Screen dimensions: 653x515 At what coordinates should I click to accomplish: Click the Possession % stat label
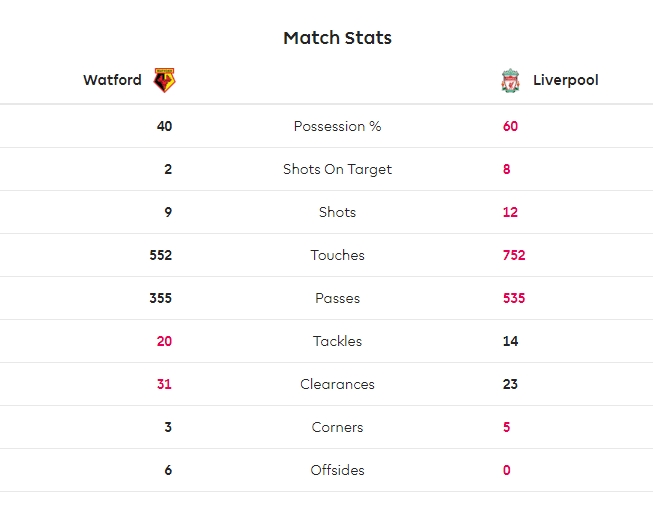pyautogui.click(x=337, y=126)
